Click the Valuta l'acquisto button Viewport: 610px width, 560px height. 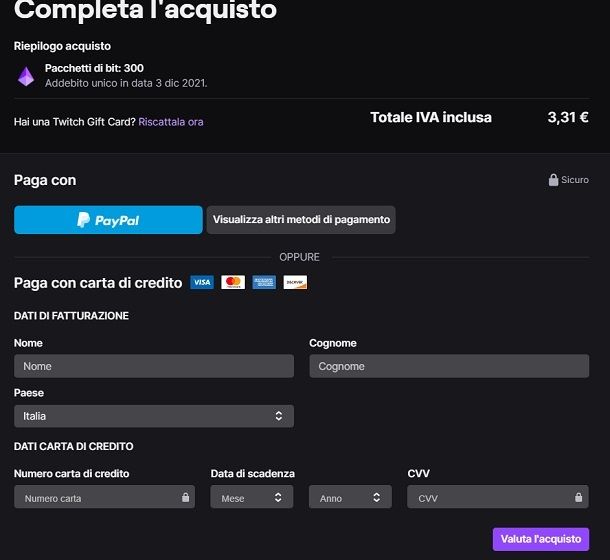[541, 539]
